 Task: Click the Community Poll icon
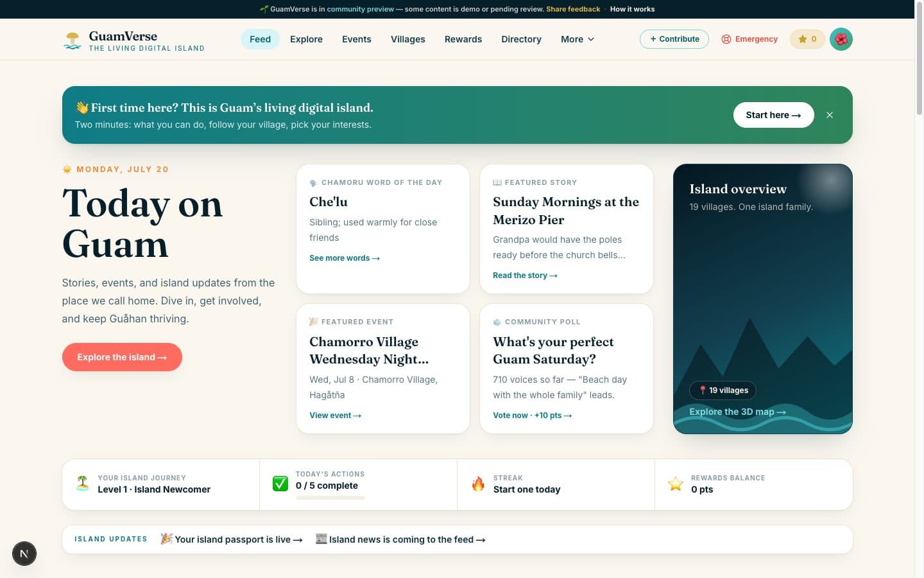point(497,322)
